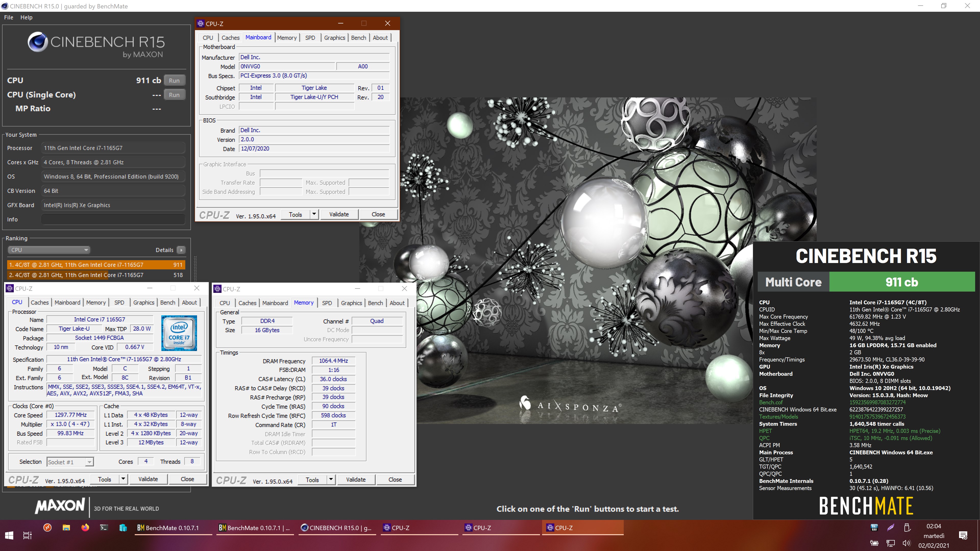980x551 pixels.
Task: Open the SPD tab in Mainboard CPU-Z window
Action: pyautogui.click(x=310, y=38)
